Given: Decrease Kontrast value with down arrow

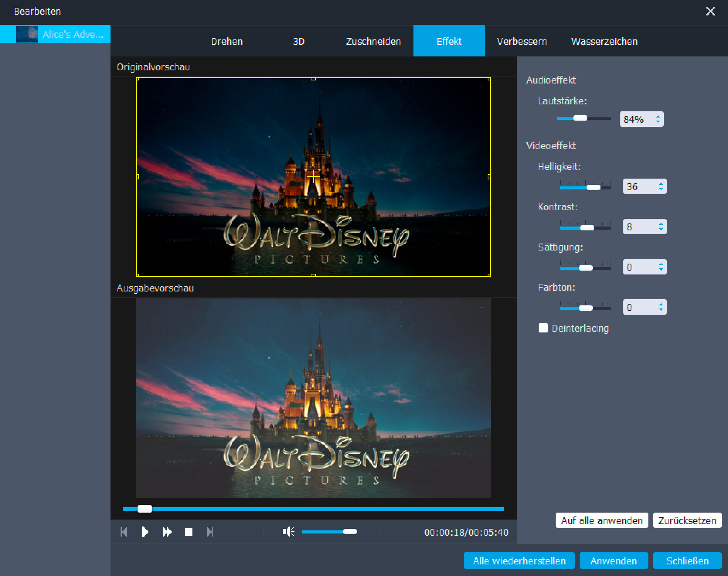Looking at the screenshot, I should click(661, 230).
